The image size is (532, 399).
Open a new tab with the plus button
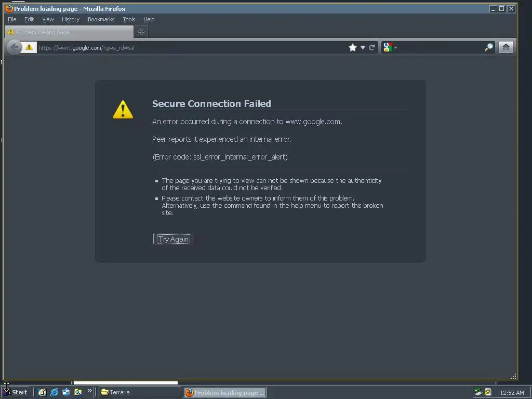pyautogui.click(x=141, y=32)
